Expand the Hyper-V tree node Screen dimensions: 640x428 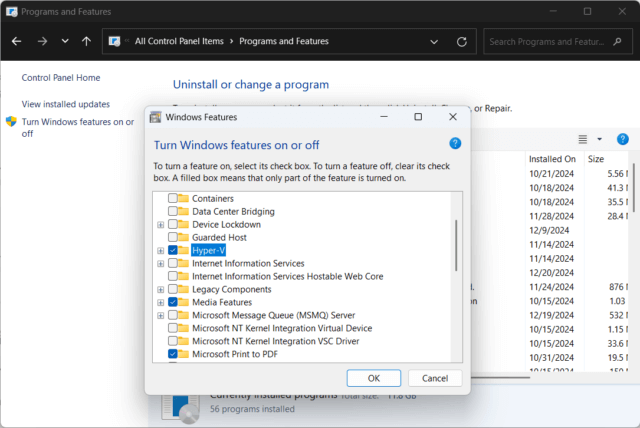click(x=160, y=251)
